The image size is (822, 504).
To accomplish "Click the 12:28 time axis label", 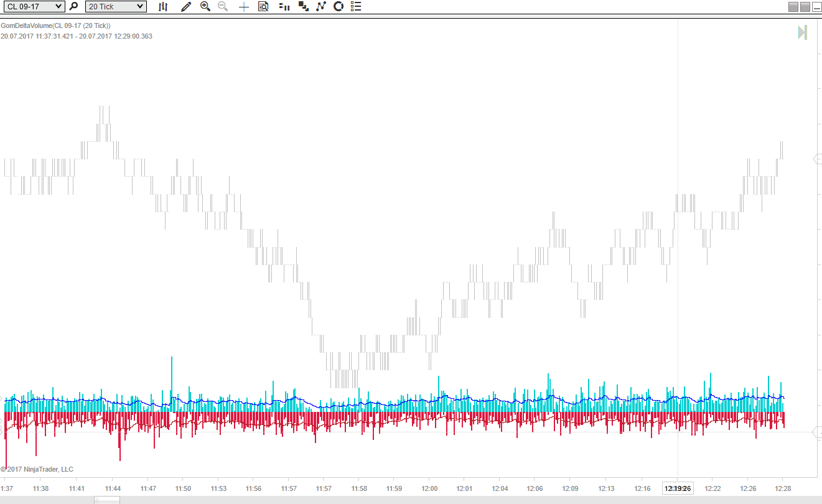I will coord(783,488).
